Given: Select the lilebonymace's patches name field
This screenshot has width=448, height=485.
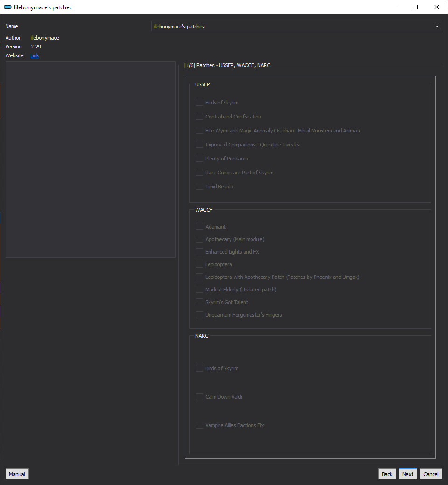Looking at the screenshot, I should 296,26.
